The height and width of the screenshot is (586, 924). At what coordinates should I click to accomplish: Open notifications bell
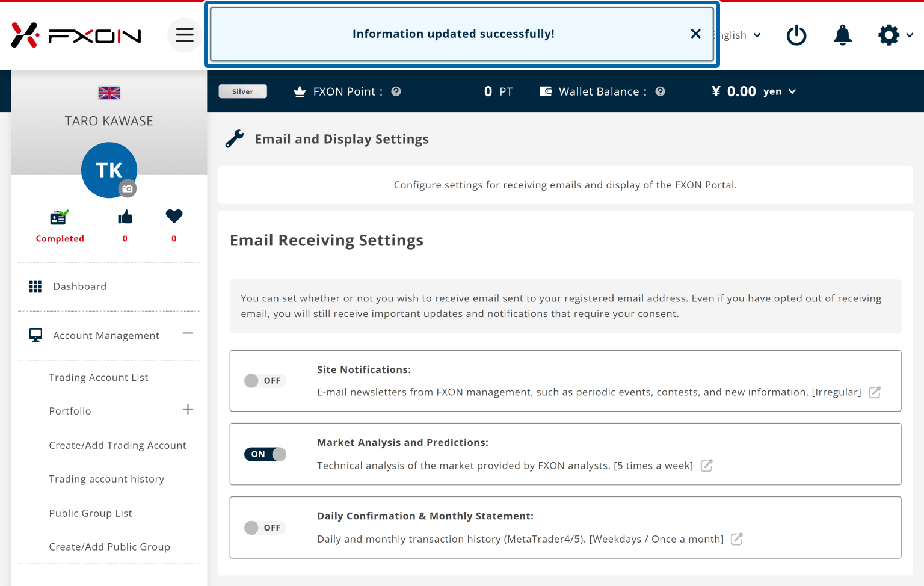pyautogui.click(x=842, y=35)
